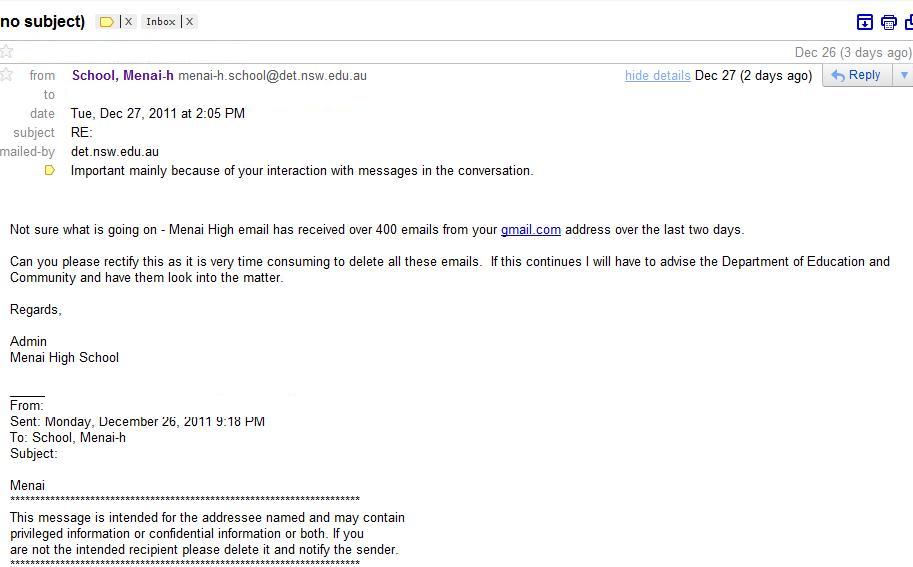Viewport: 913px width, 567px height.
Task: Click the yellow importance marker by subject
Action: click(107, 22)
